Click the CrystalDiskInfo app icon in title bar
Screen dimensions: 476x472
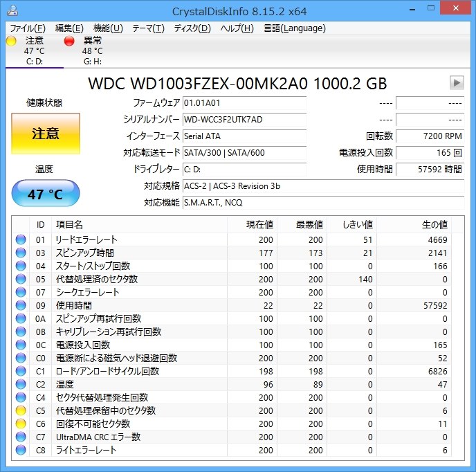[x=12, y=10]
